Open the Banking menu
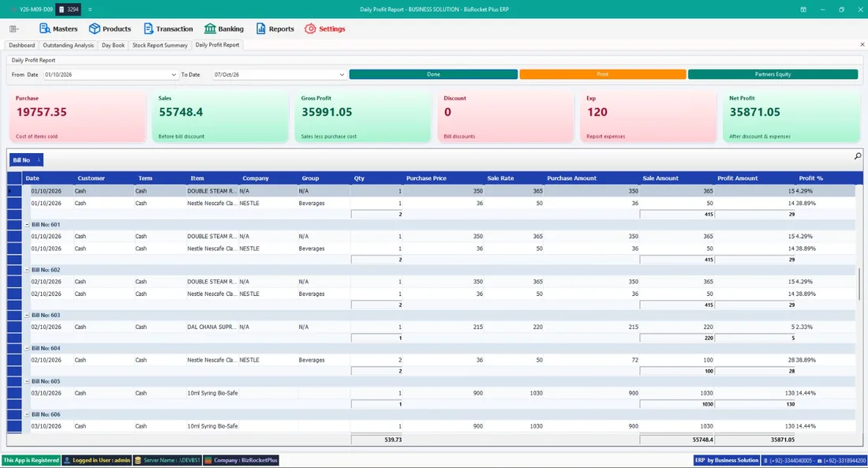 coord(223,28)
